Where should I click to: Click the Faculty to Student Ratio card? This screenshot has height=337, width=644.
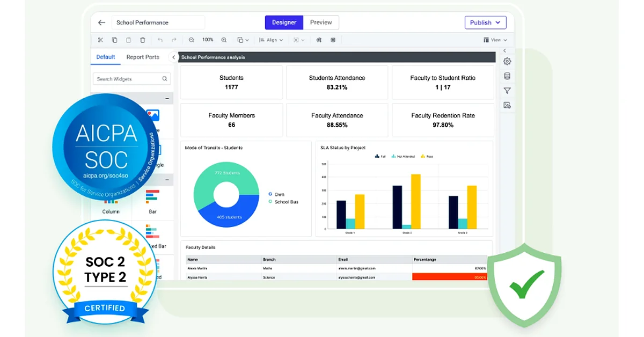click(x=443, y=82)
